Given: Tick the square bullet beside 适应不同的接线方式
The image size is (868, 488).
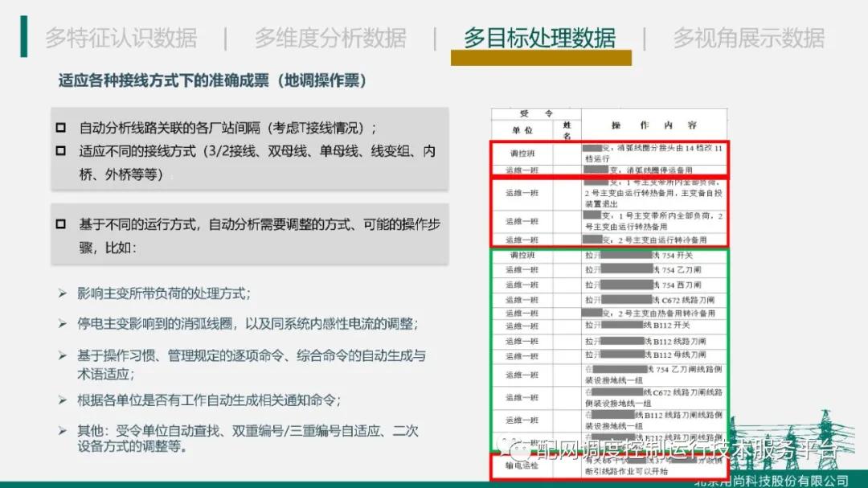Looking at the screenshot, I should (x=61, y=150).
